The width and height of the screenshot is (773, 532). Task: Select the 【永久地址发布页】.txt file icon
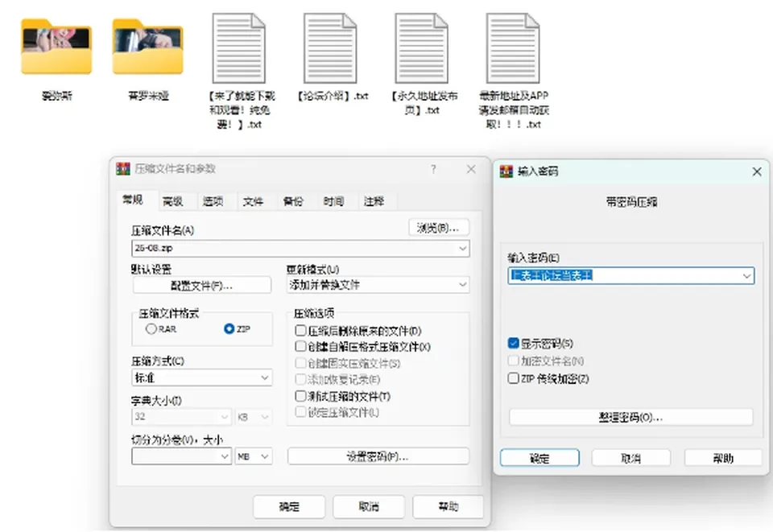(421, 48)
